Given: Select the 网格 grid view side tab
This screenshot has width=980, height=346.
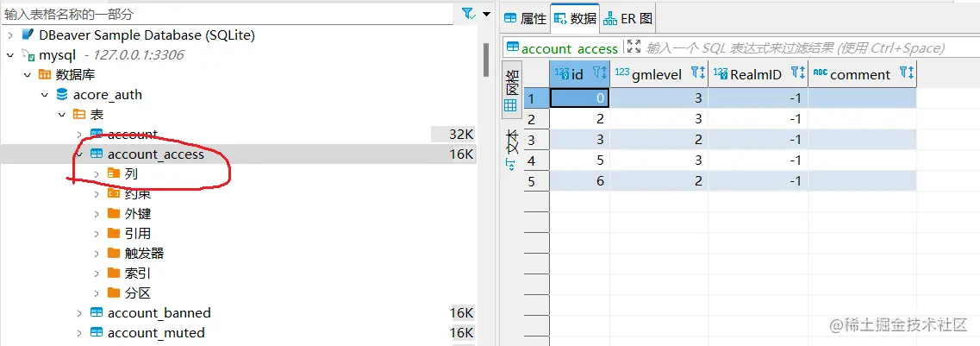Looking at the screenshot, I should pyautogui.click(x=511, y=91).
